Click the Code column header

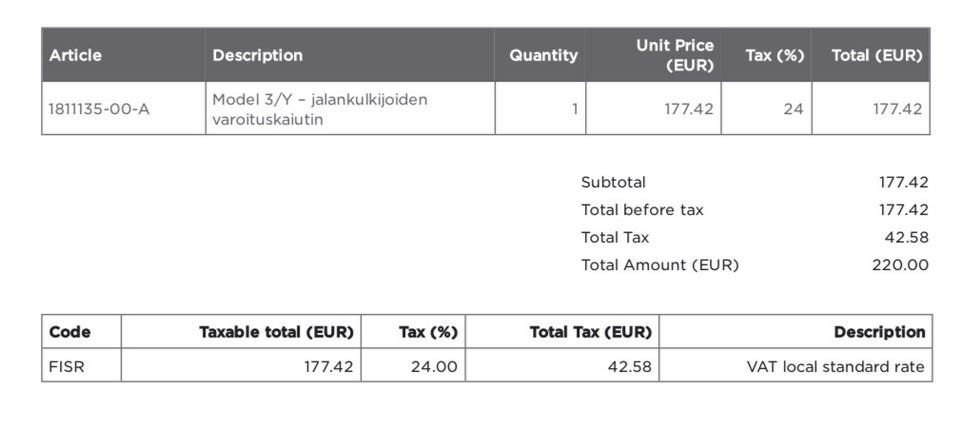click(x=70, y=332)
